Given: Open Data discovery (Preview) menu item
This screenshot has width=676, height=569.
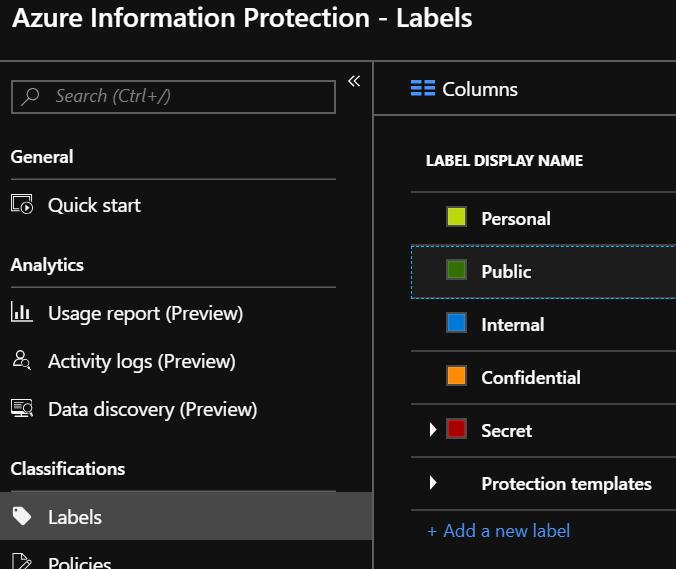Looking at the screenshot, I should 152,409.
